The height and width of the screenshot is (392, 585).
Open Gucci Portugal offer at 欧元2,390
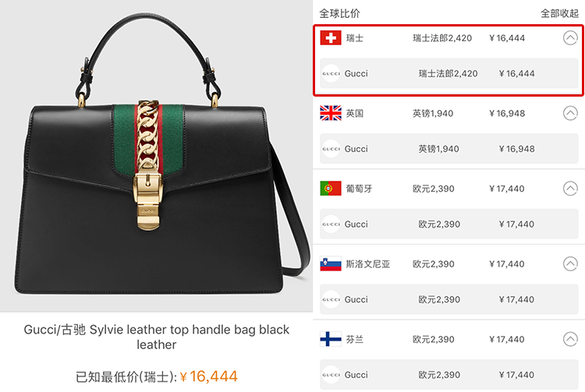point(449,224)
